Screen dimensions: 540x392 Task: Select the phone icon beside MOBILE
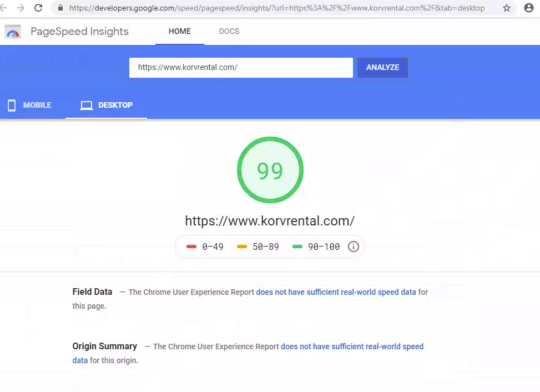(x=12, y=105)
